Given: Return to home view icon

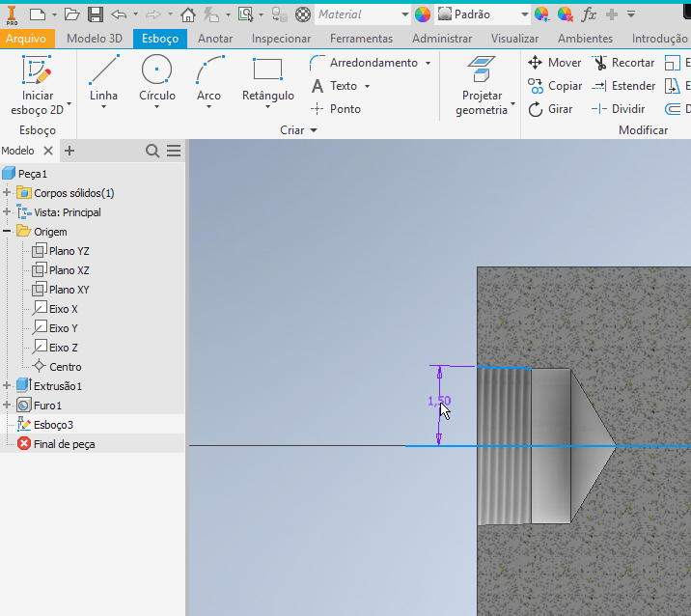Looking at the screenshot, I should coord(188,14).
